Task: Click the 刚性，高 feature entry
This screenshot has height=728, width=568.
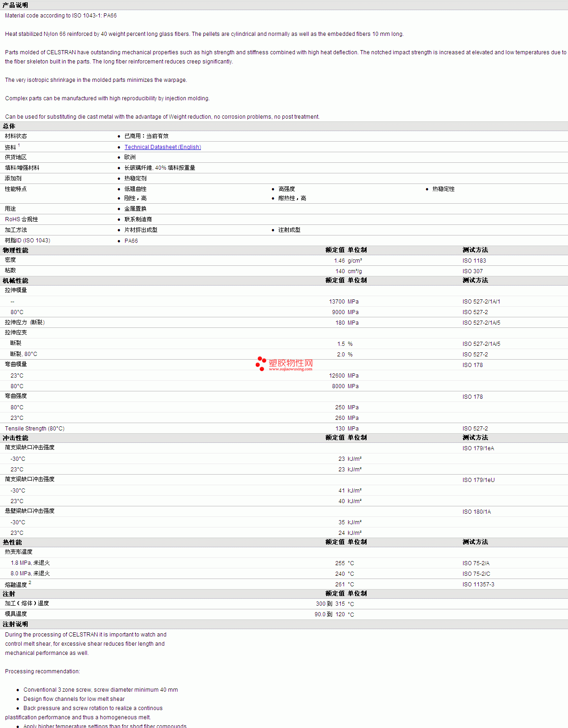Action: (136, 198)
